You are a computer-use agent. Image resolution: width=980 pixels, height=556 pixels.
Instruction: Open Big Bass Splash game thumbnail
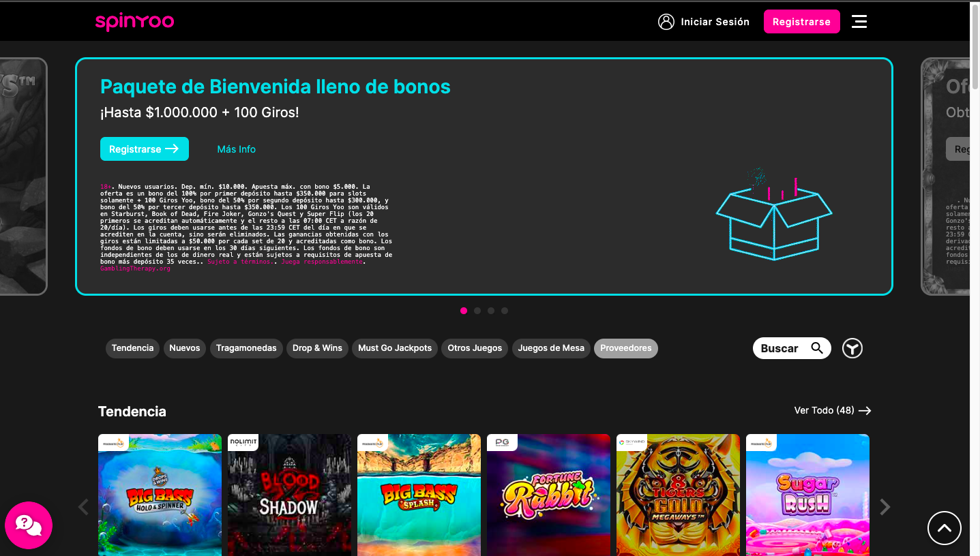click(419, 495)
